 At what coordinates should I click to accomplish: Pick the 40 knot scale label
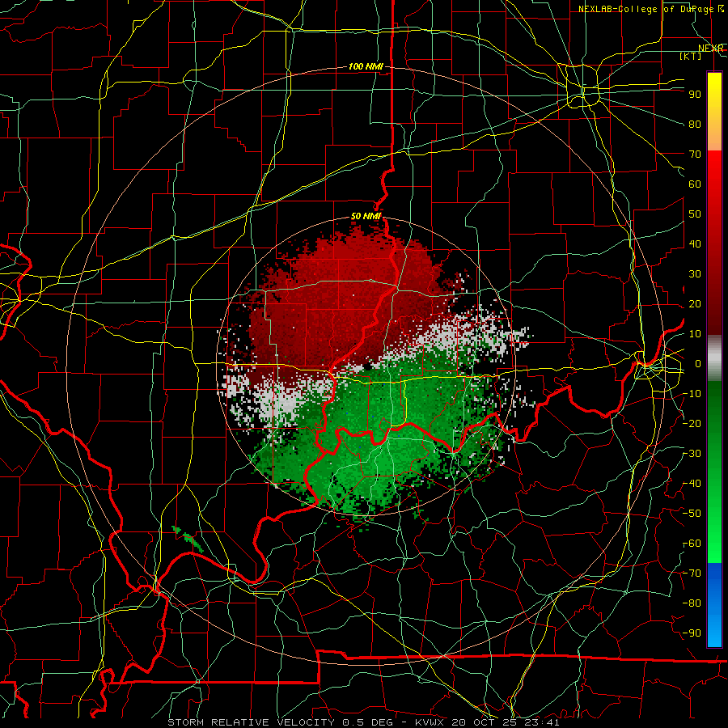(x=695, y=243)
